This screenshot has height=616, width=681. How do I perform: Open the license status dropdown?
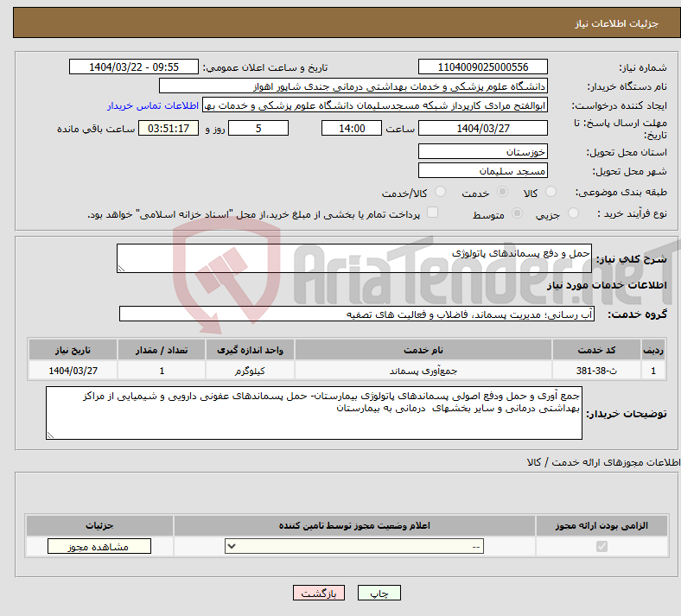tap(354, 546)
